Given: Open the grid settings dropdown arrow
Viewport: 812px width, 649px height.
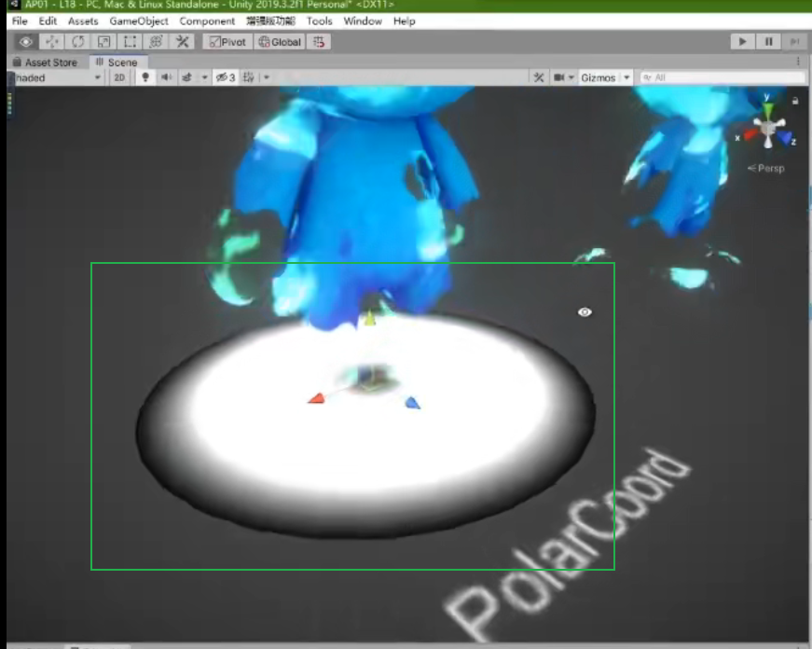Looking at the screenshot, I should click(x=267, y=77).
